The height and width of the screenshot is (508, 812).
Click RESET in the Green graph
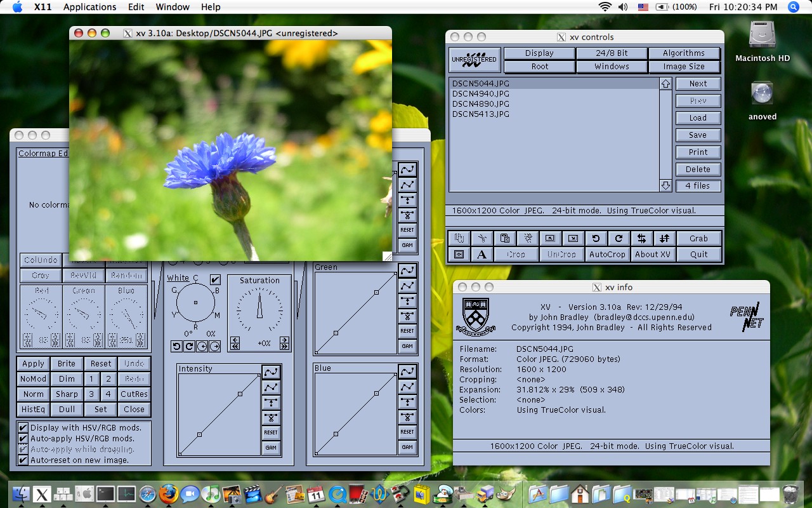pyautogui.click(x=407, y=331)
